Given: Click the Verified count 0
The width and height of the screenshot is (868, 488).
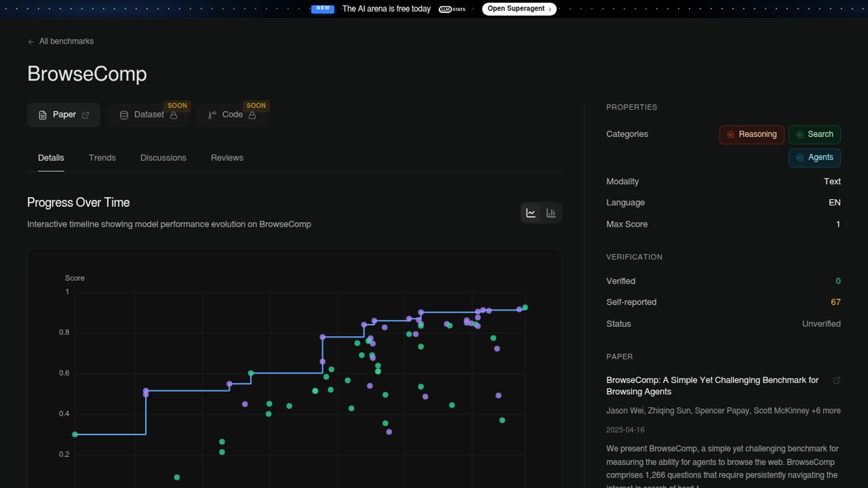Looking at the screenshot, I should click(x=838, y=281).
